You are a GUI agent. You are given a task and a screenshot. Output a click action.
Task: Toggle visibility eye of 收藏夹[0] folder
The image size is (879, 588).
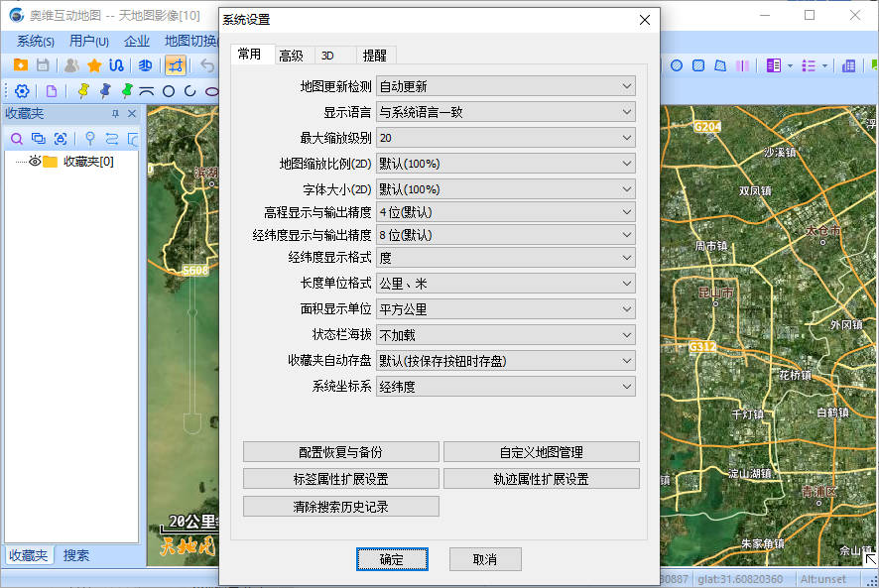[35, 162]
